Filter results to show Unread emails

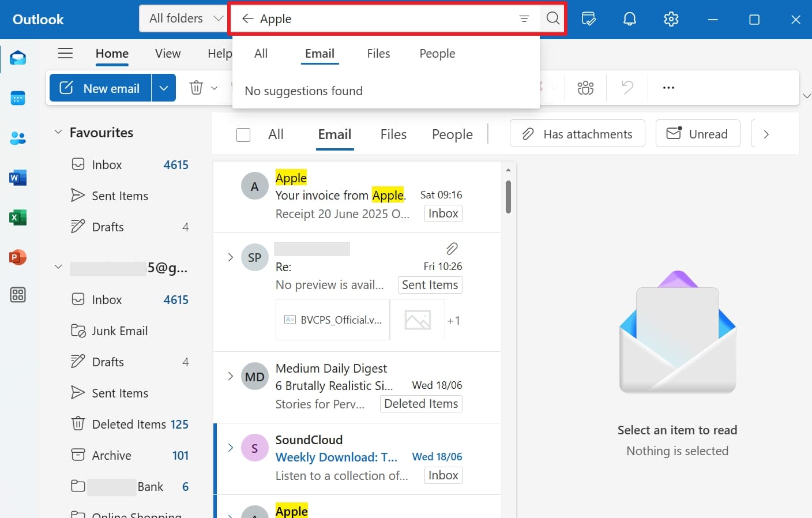point(698,133)
